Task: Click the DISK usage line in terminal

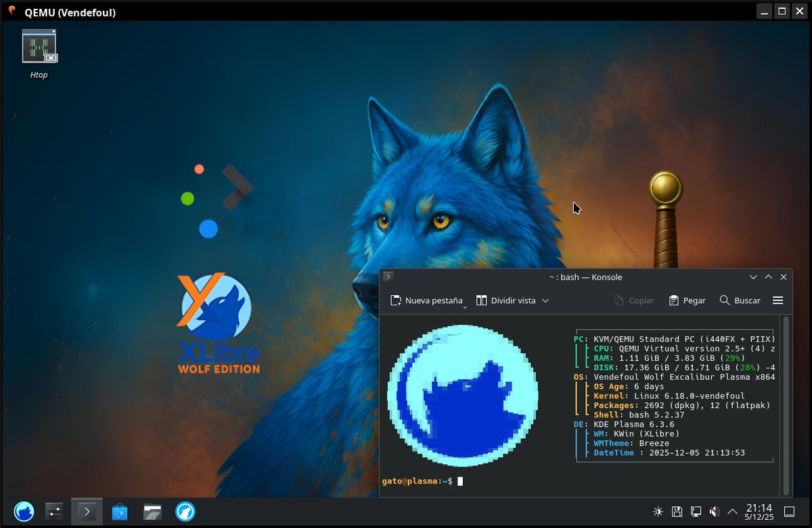Action: (x=684, y=367)
